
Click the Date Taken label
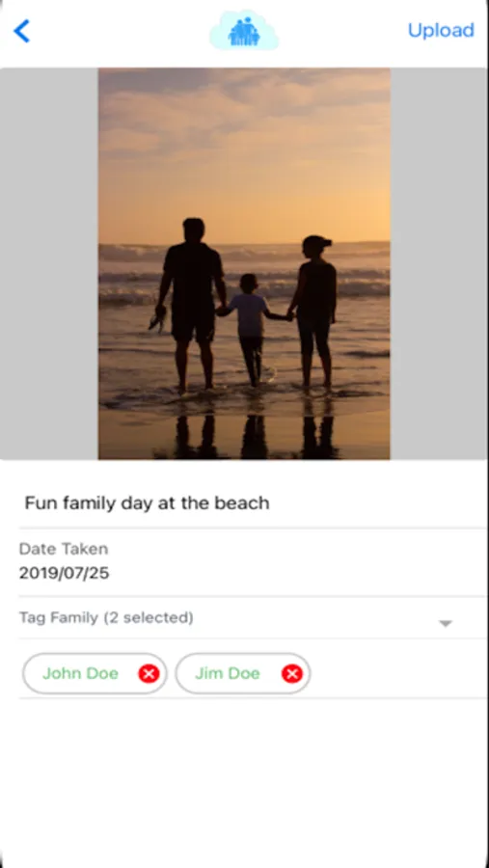click(x=63, y=549)
